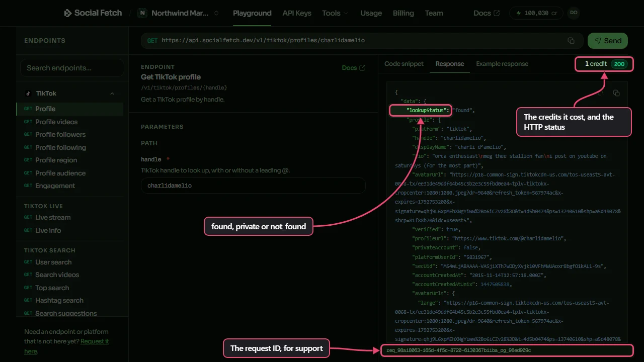Open Docs in the top navigation
Screen dimensions: 644x362
point(487,13)
